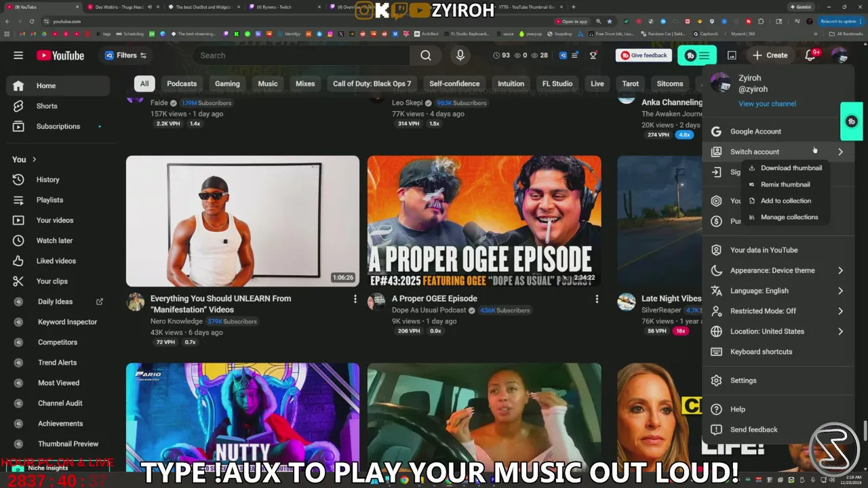Screen dimensions: 868x488
Task: Start voice search with the microphone icon
Action: coord(460,56)
